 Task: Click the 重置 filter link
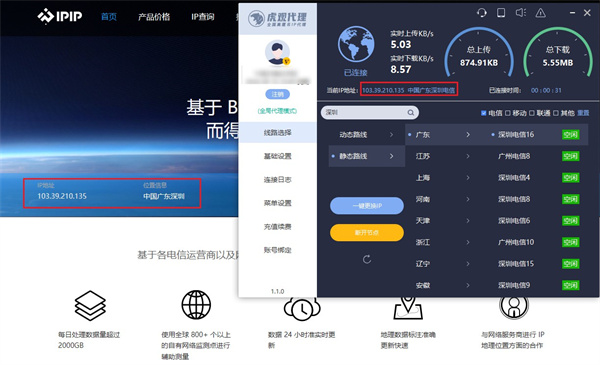583,113
